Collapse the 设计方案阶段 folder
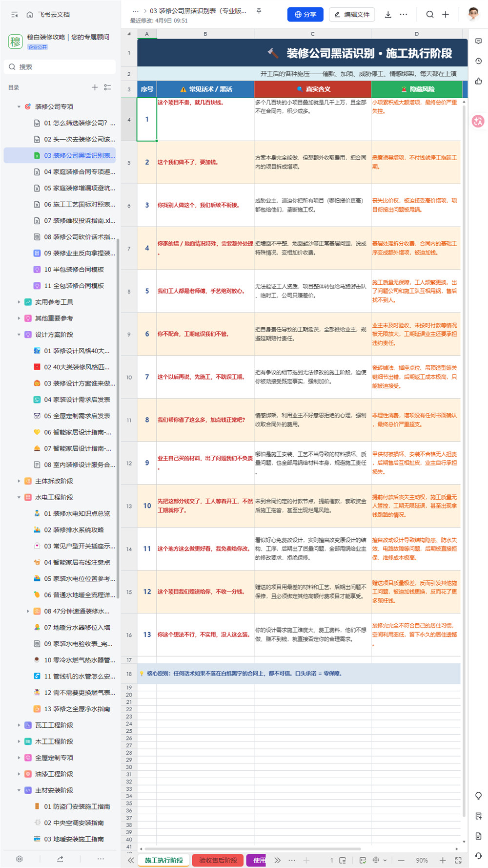Screen dimensions: 488x868 pyautogui.click(x=19, y=335)
